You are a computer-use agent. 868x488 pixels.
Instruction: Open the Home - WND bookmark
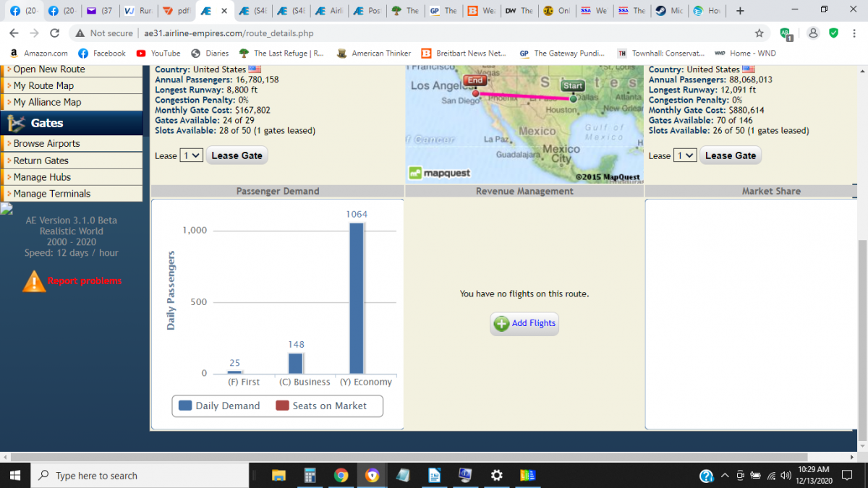pos(745,53)
